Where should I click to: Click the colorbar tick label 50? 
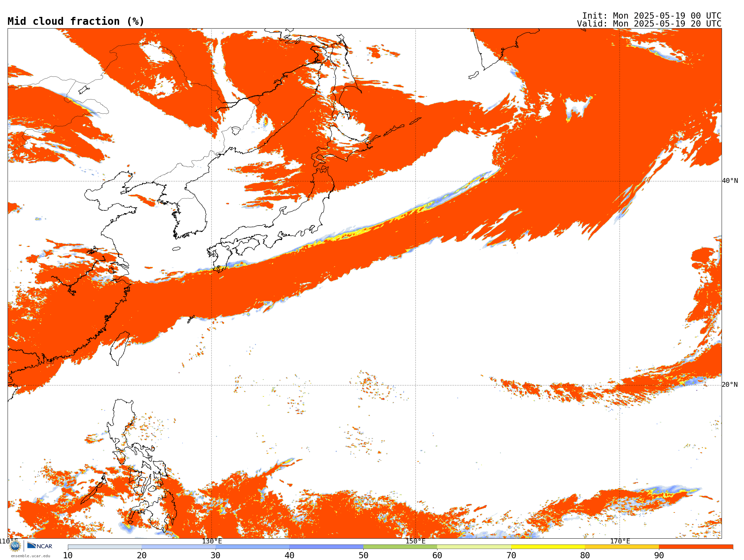pos(363,556)
